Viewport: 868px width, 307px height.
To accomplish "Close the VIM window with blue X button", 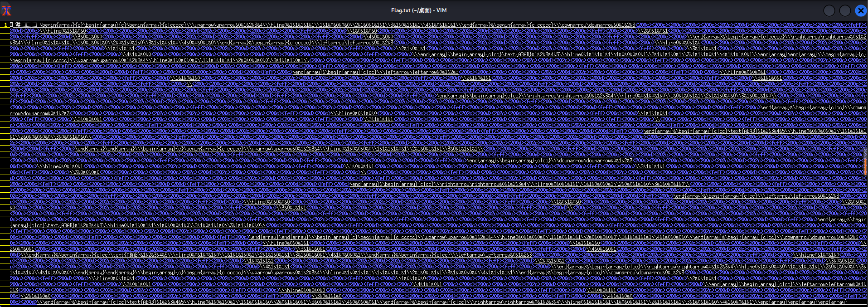I will click(x=860, y=10).
